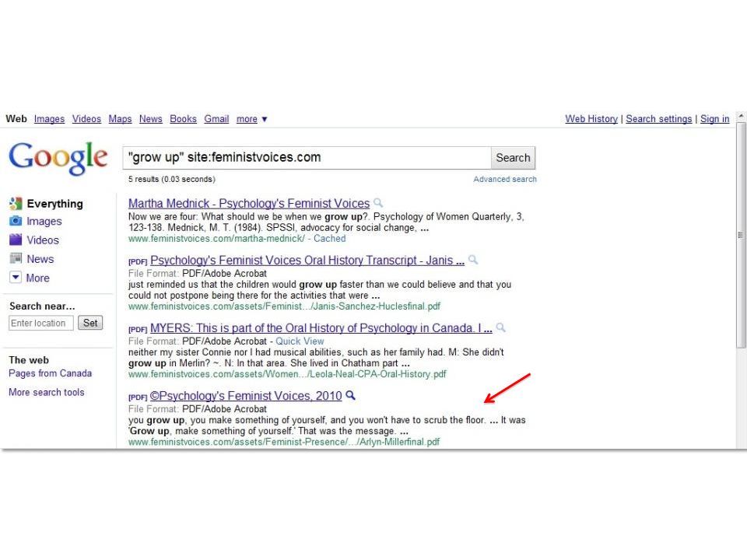Click the Google logo

coord(58,158)
